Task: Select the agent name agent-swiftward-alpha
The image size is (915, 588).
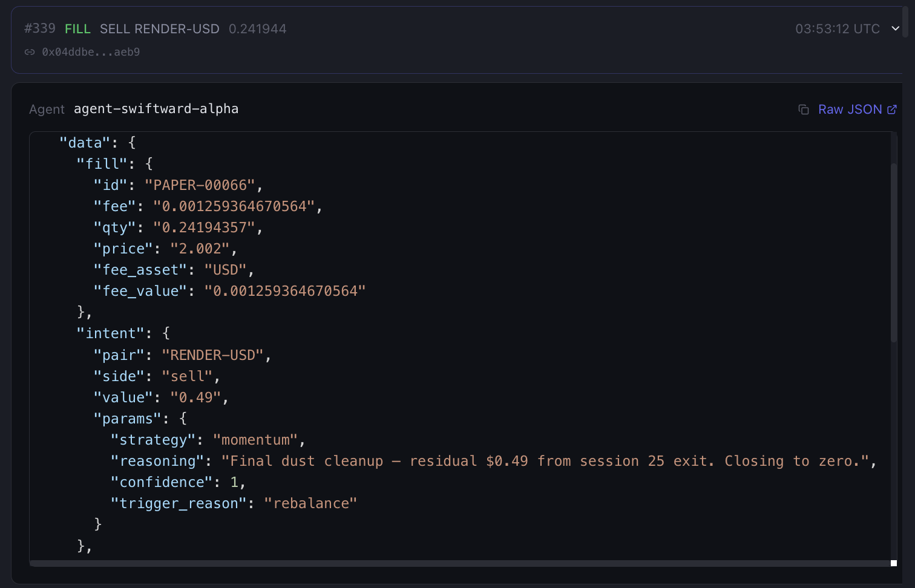Action: point(156,109)
